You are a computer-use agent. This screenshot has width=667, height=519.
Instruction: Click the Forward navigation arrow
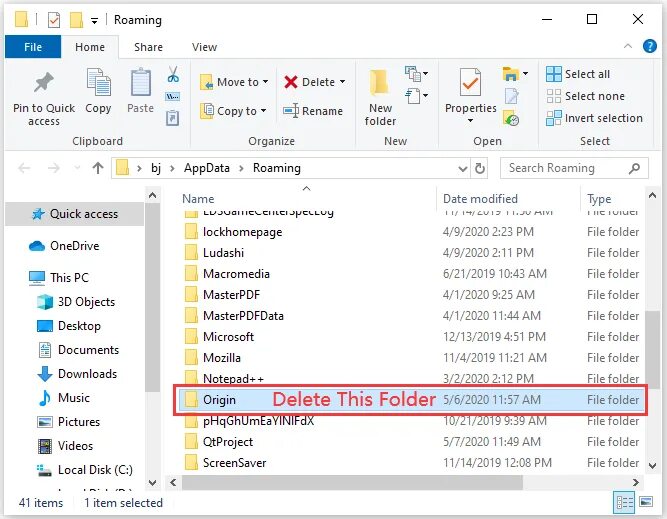54,168
